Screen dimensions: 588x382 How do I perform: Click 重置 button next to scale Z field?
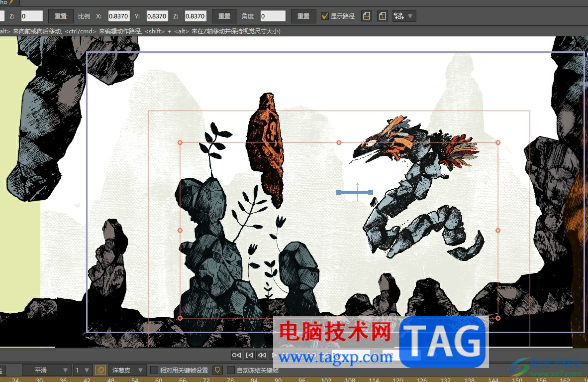(224, 16)
